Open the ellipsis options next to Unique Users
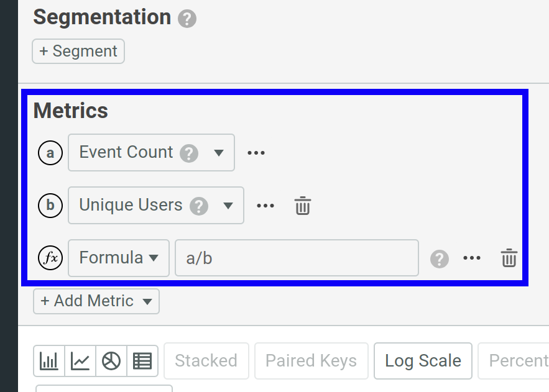This screenshot has width=549, height=392. click(x=265, y=205)
